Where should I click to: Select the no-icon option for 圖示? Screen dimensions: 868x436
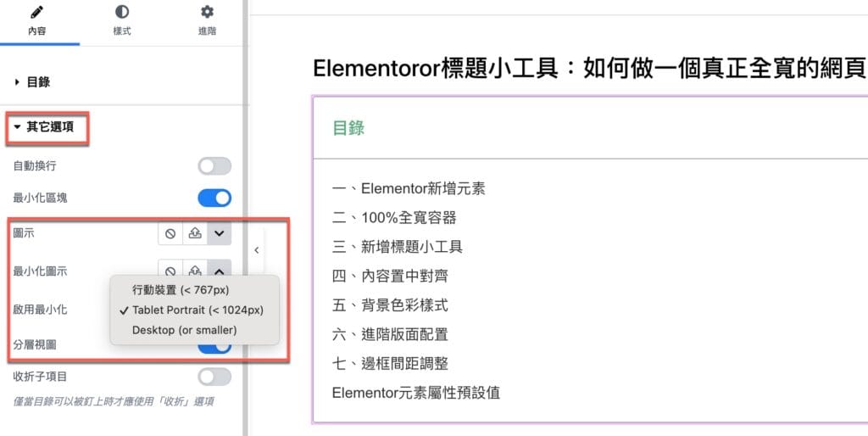pos(170,234)
